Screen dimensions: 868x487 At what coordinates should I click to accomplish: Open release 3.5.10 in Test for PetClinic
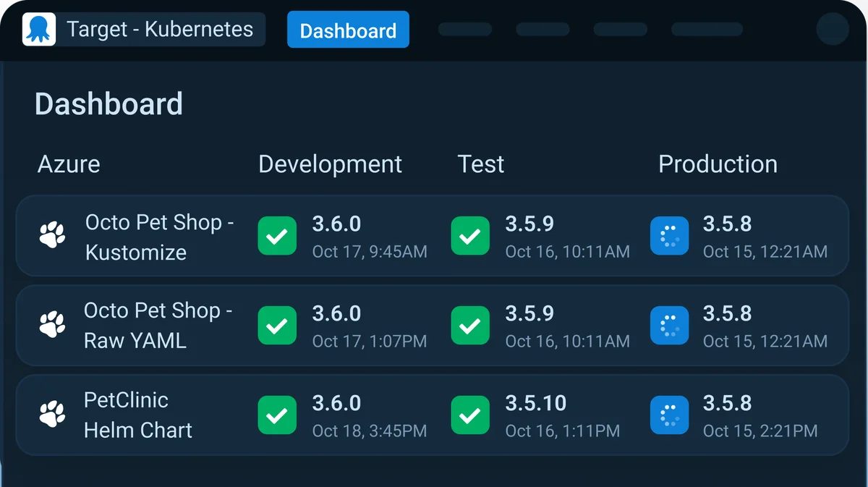coord(535,403)
